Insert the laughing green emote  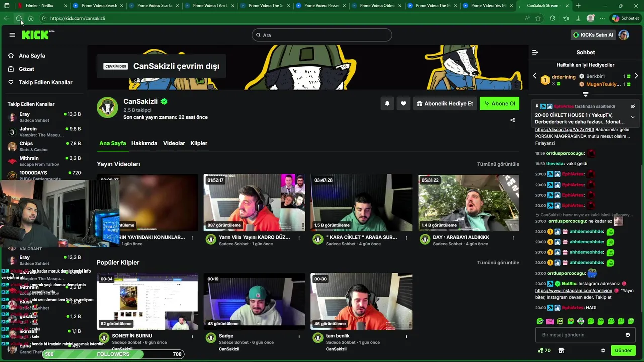(540, 321)
